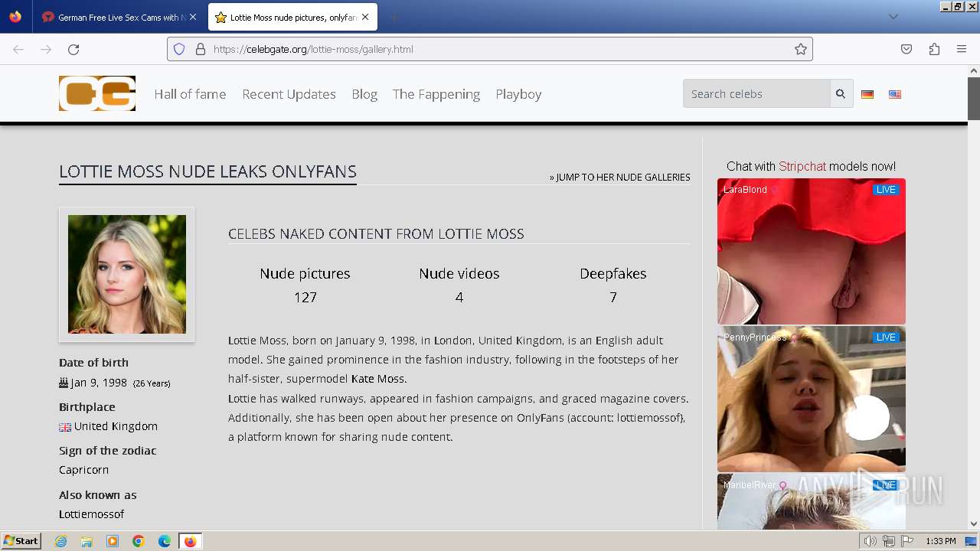Image resolution: width=980 pixels, height=551 pixels.
Task: Save page to Pocket
Action: click(x=906, y=49)
